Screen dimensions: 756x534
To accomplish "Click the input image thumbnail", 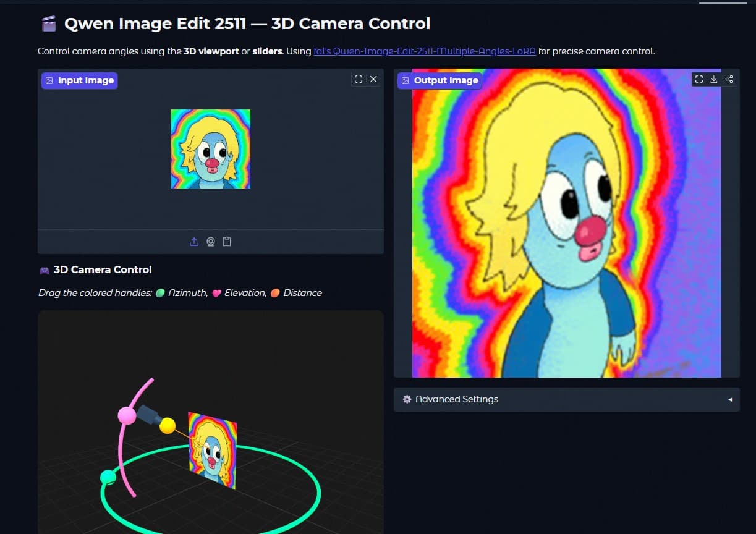I will pos(210,148).
